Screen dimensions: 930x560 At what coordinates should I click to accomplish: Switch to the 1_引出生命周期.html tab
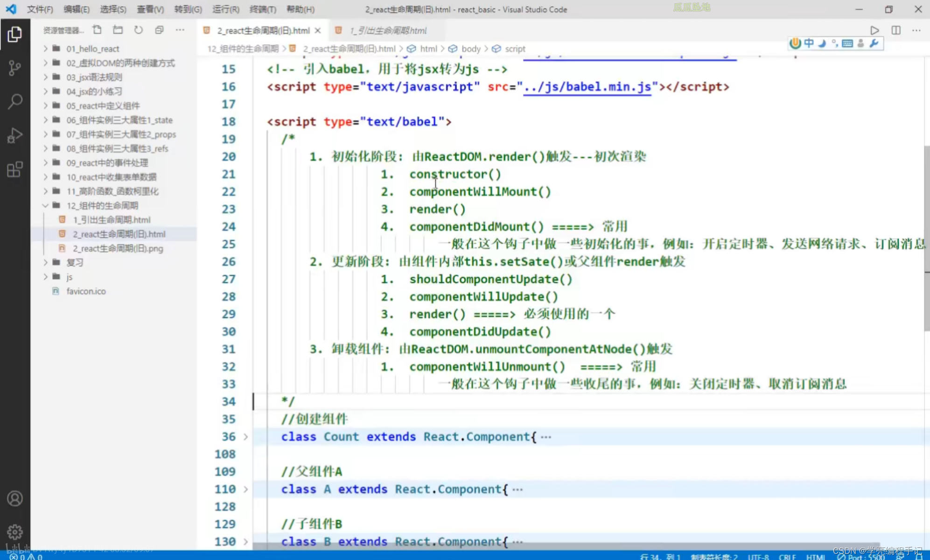click(x=387, y=30)
